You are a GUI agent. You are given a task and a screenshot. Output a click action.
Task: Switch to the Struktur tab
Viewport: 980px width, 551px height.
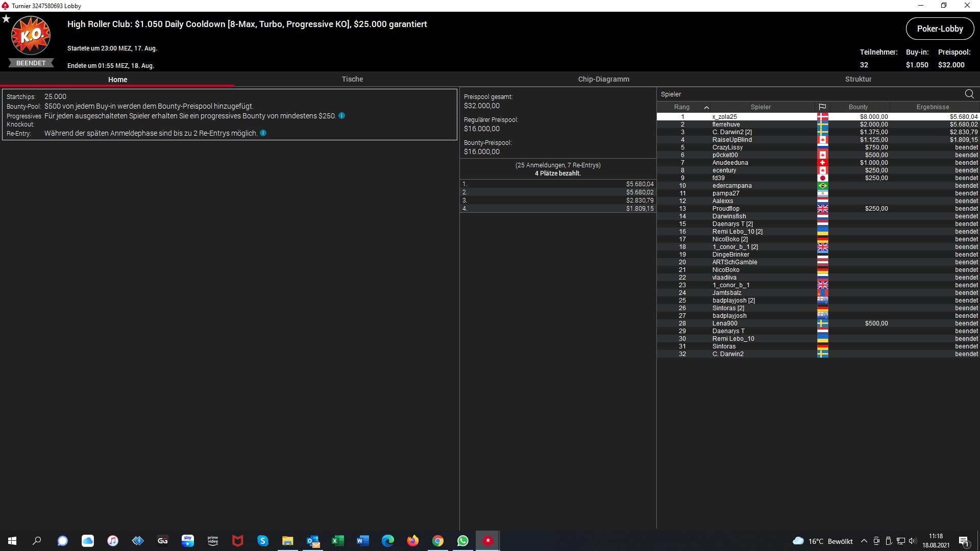click(858, 79)
